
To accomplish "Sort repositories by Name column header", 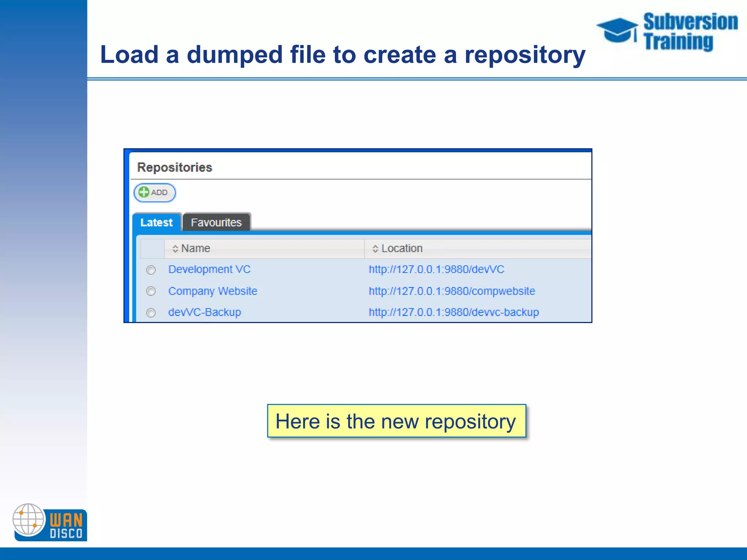I will (x=196, y=249).
